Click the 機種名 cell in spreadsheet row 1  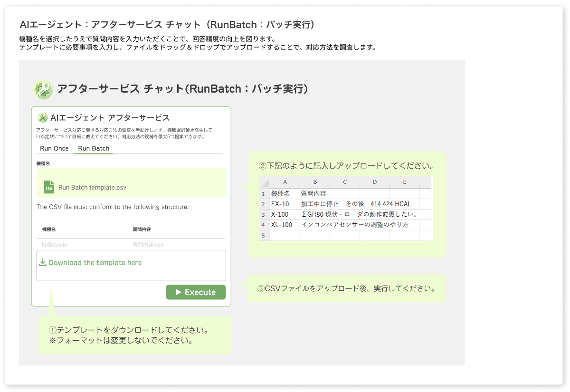click(x=285, y=194)
